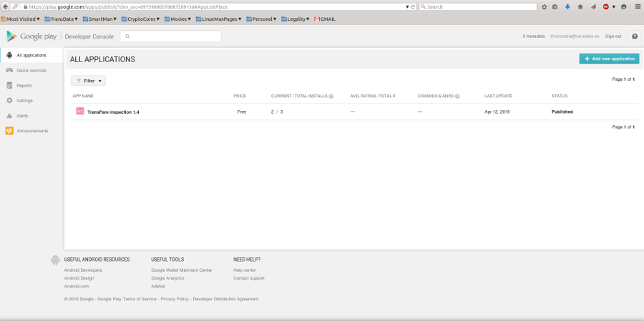Click the Reports sidebar icon
Image resolution: width=644 pixels, height=321 pixels.
click(x=9, y=85)
